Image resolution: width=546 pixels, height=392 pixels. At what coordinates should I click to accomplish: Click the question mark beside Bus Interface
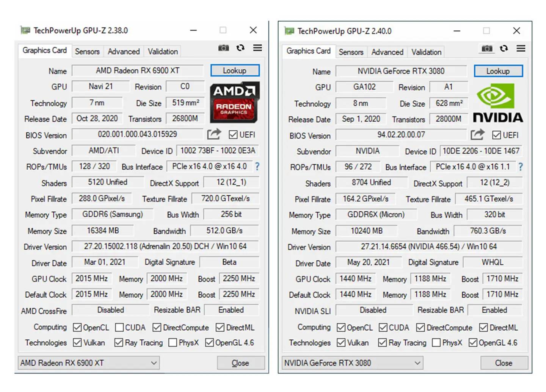(x=257, y=167)
